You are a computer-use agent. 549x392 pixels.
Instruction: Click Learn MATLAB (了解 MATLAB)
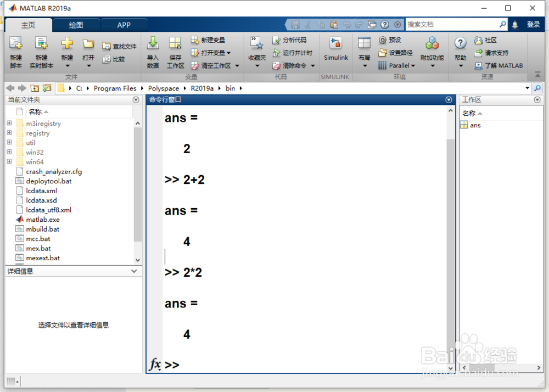(498, 65)
